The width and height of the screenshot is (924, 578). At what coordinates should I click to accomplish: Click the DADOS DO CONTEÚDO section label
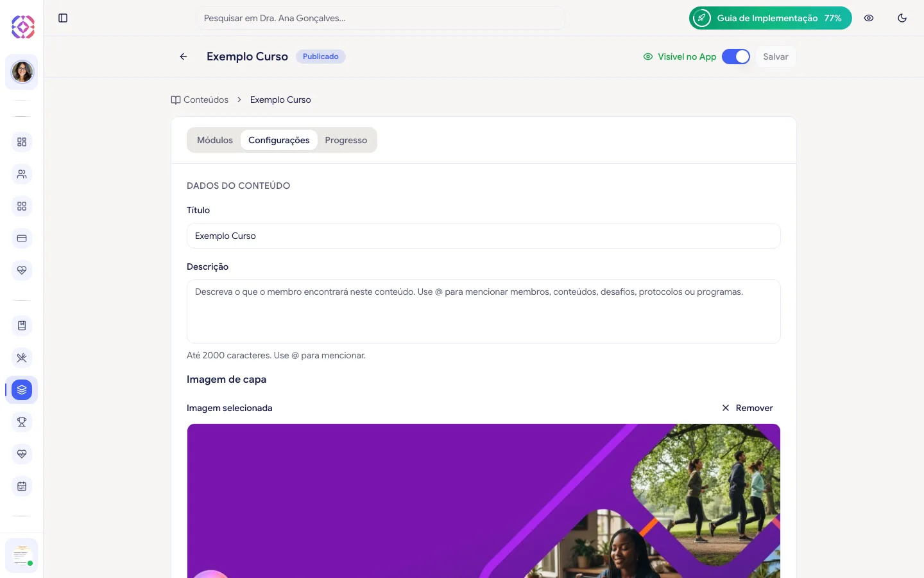(238, 186)
